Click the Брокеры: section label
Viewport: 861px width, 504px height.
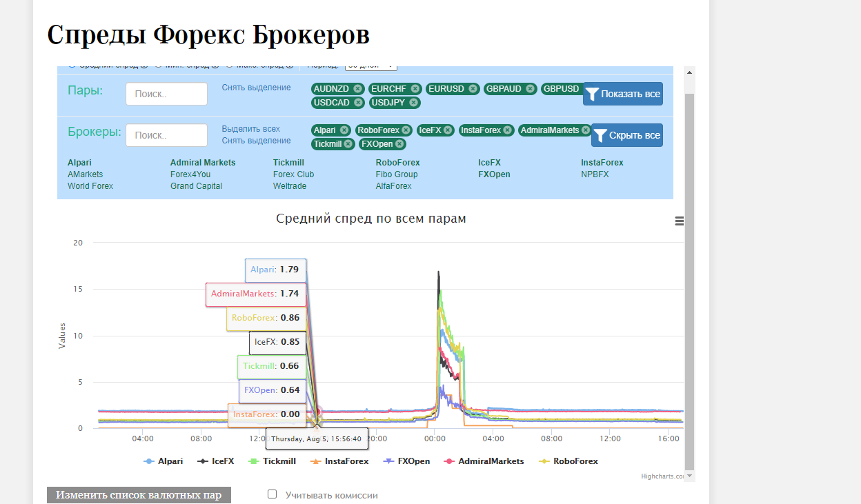click(95, 132)
